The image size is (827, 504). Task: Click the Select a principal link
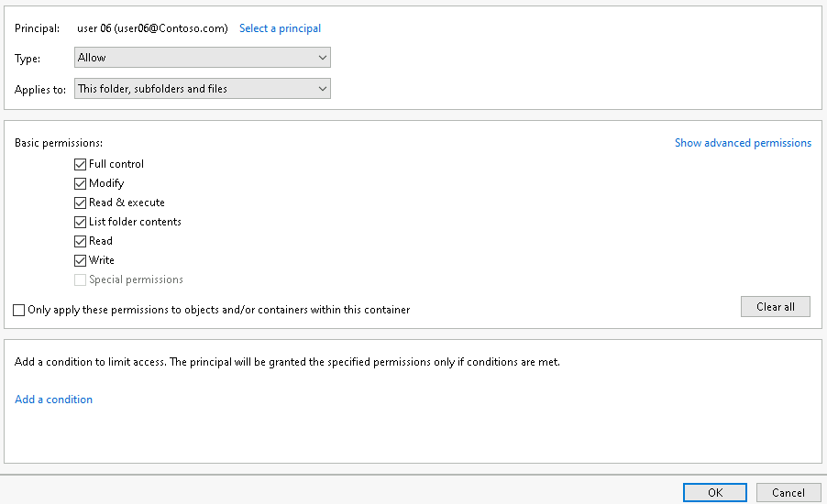point(280,28)
